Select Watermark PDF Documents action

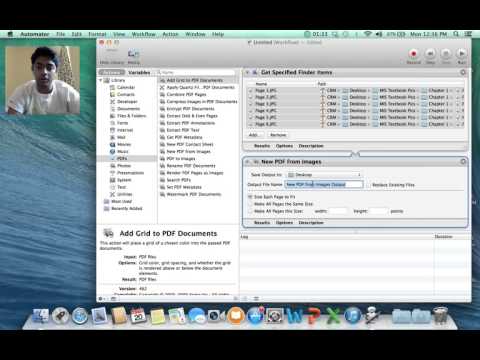tap(194, 194)
